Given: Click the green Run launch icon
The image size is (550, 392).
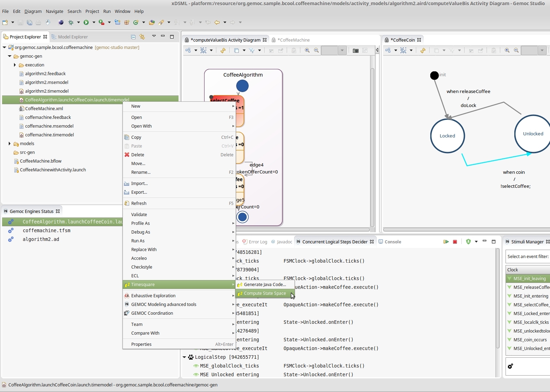Looking at the screenshot, I should pos(86,22).
